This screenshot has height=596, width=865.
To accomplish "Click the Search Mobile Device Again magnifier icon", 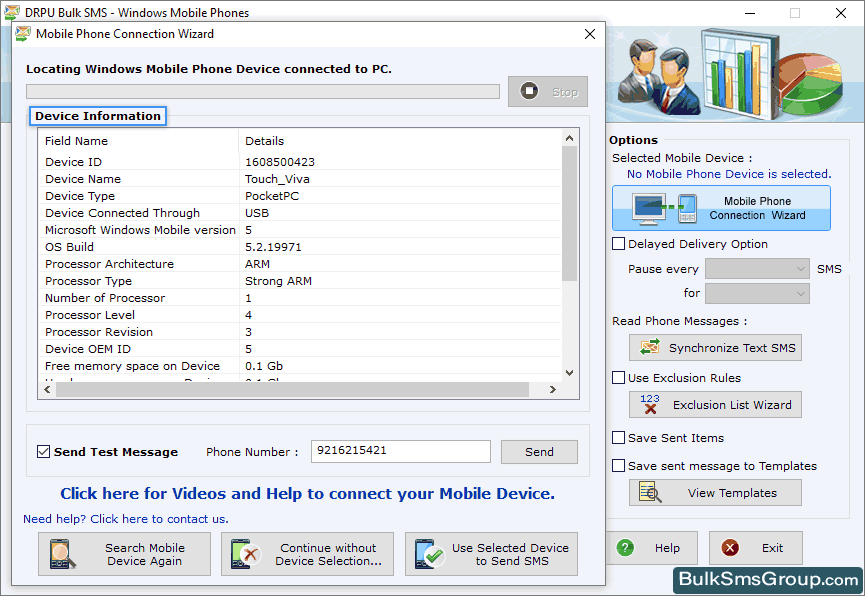I will 62,554.
